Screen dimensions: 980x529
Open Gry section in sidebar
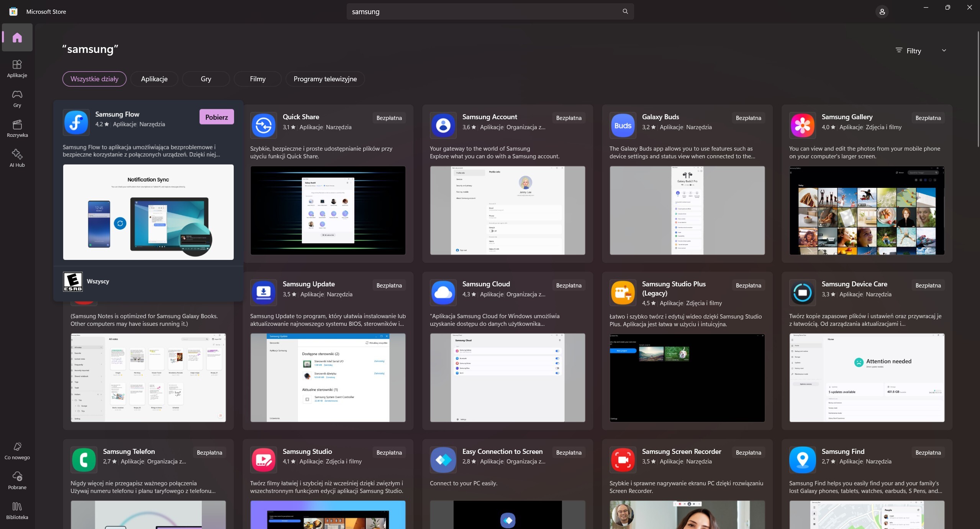click(x=17, y=99)
